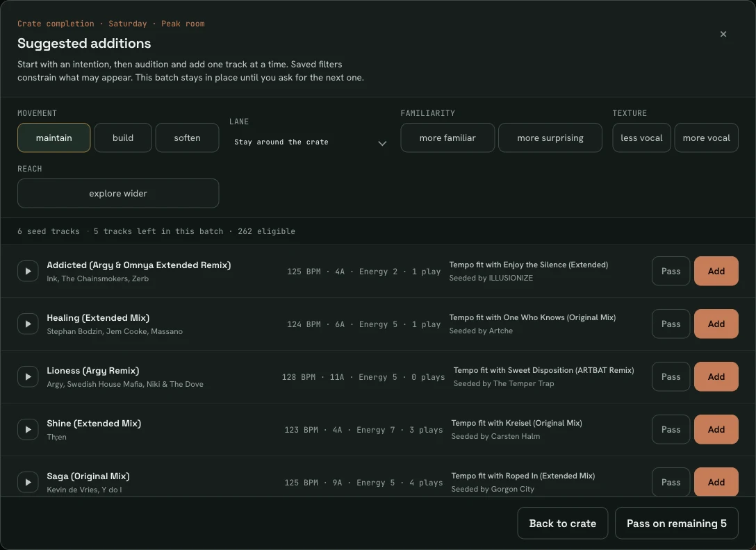Image resolution: width=756 pixels, height=550 pixels.
Task: Click the 6 seed tracks label
Action: coord(48,231)
